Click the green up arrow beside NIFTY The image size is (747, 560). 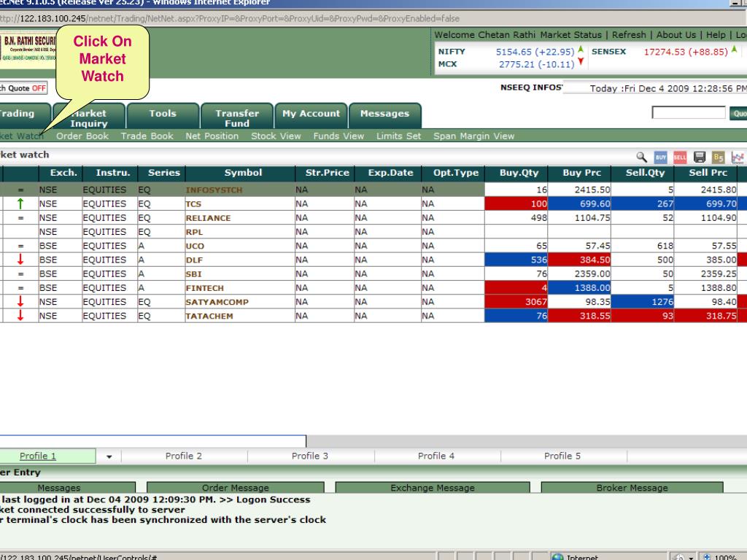pos(581,49)
